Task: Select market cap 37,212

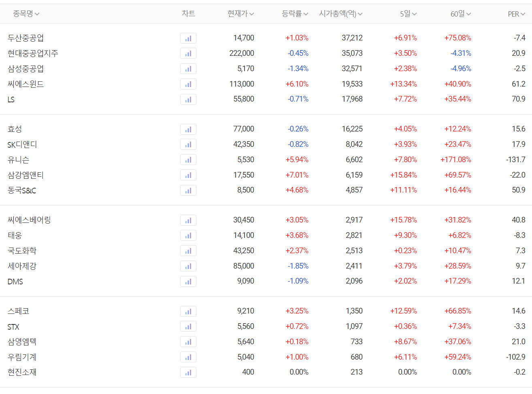Action: [x=352, y=38]
